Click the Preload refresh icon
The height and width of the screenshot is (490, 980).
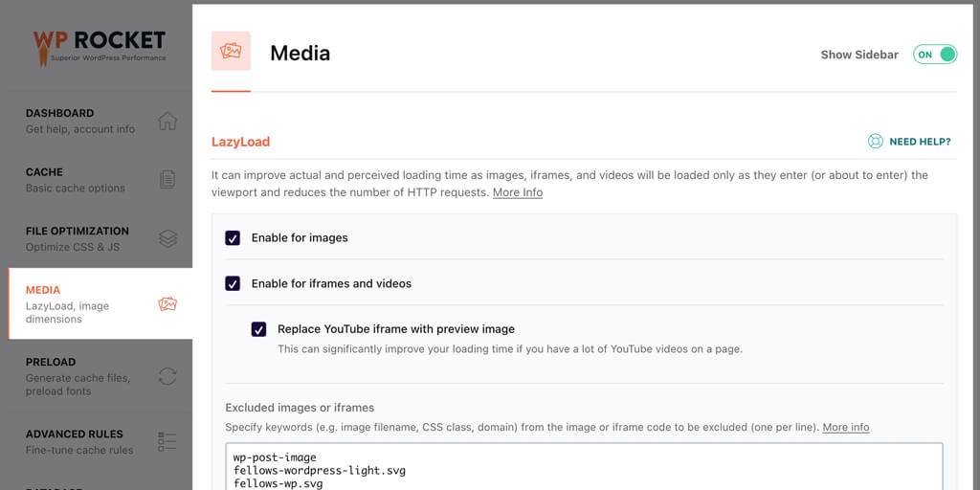coord(167,376)
